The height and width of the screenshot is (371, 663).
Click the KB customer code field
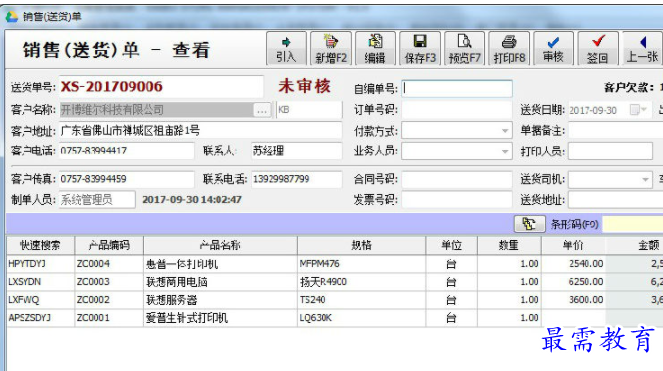(309, 110)
